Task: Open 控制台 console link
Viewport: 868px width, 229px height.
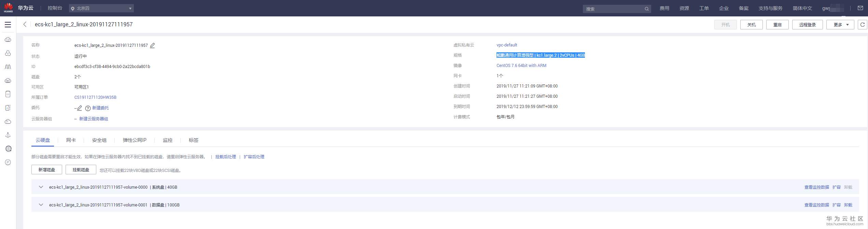Action: click(55, 8)
